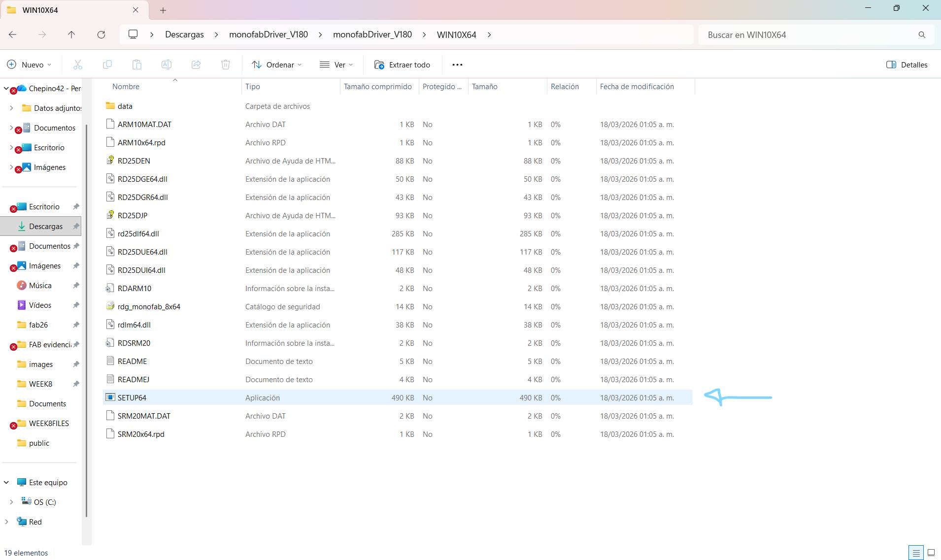Click the Cut scissors icon
Image resolution: width=941 pixels, height=560 pixels.
(x=78, y=65)
